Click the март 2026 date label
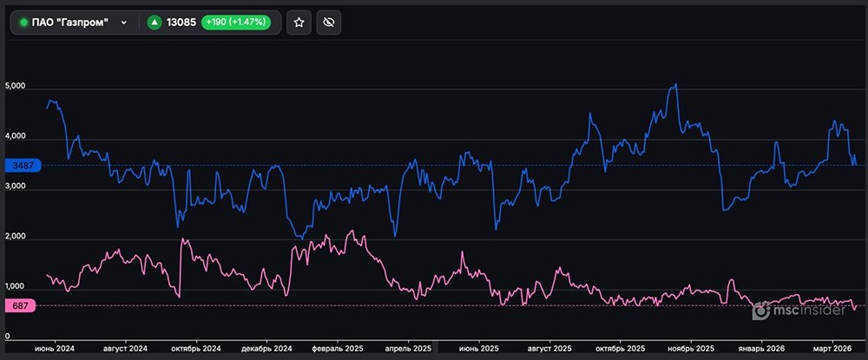Viewport: 868px width, 360px height. click(x=832, y=349)
